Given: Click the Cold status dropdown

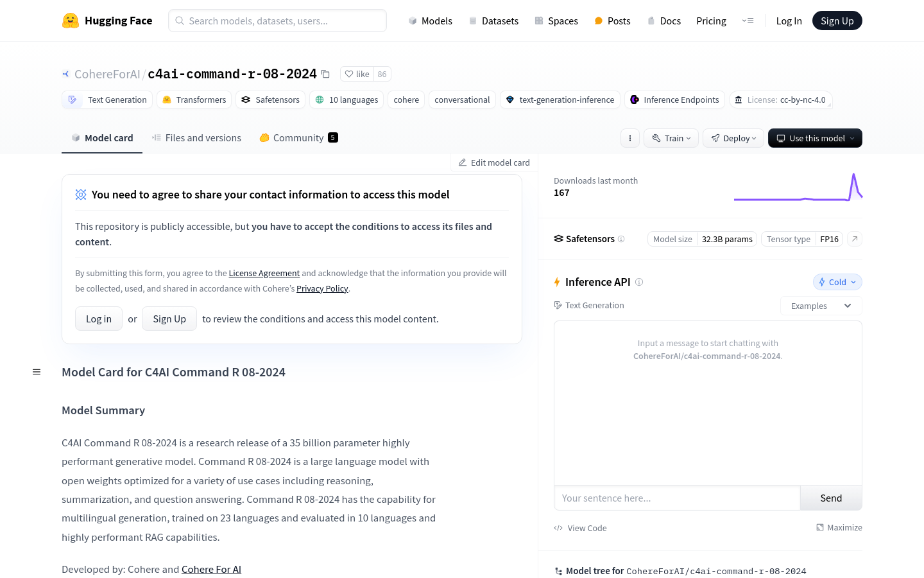Looking at the screenshot, I should (x=837, y=282).
